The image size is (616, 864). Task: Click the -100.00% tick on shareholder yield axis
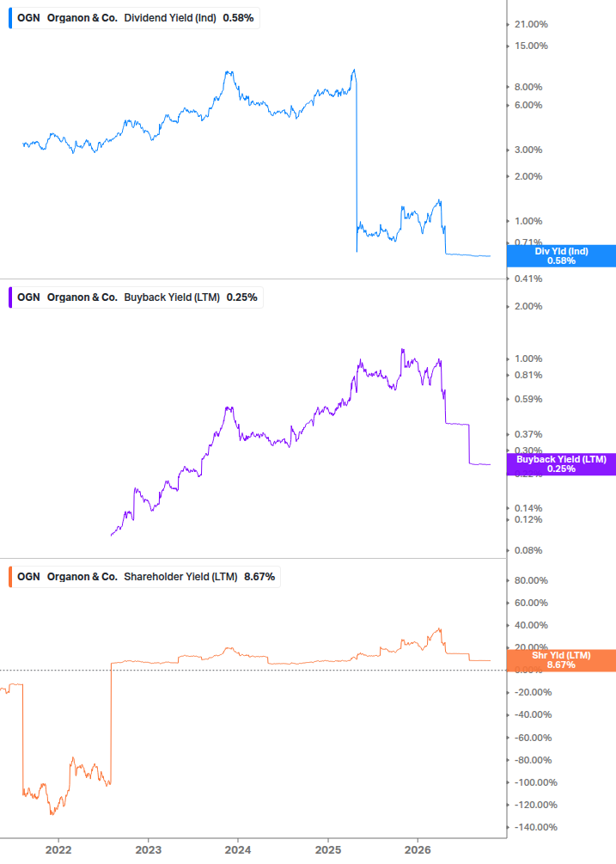535,782
